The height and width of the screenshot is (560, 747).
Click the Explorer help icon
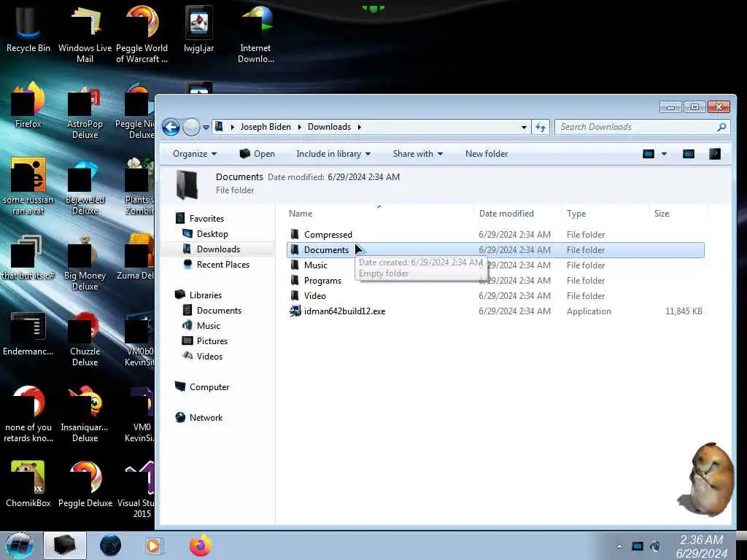coord(715,154)
